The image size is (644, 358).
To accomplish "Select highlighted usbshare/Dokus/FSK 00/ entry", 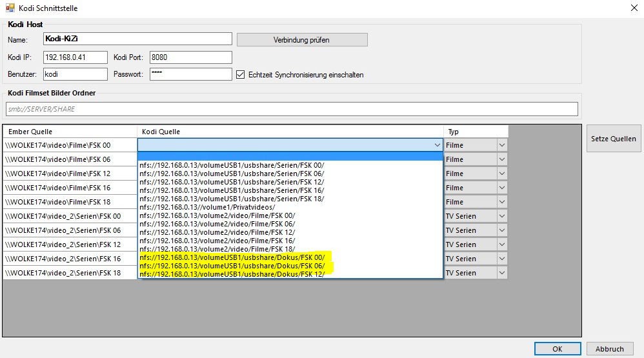I will pyautogui.click(x=290, y=257).
